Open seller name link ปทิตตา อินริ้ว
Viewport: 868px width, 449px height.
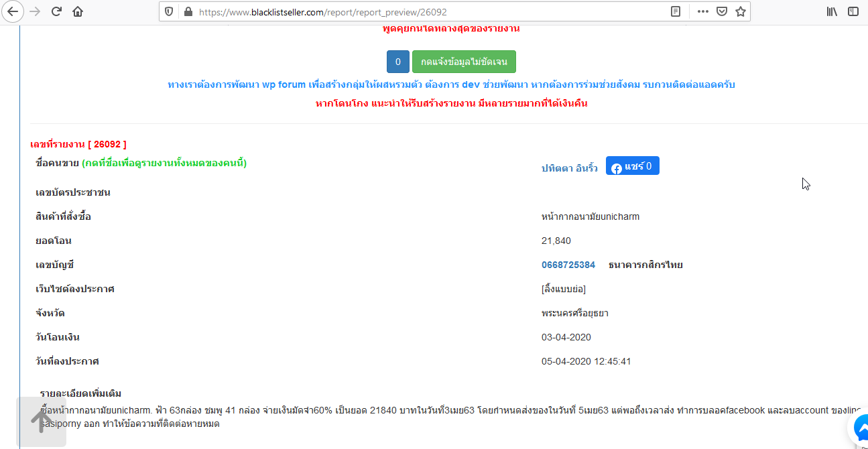570,168
